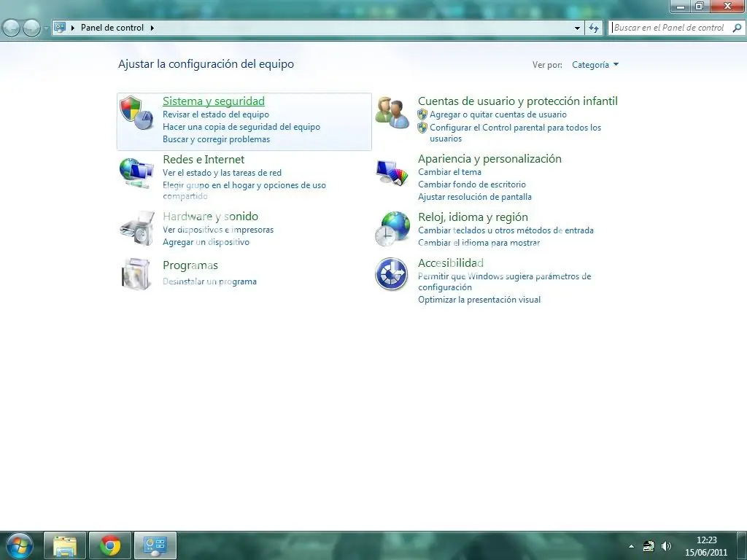
Task: Click the Programas category icon
Action: point(136,274)
